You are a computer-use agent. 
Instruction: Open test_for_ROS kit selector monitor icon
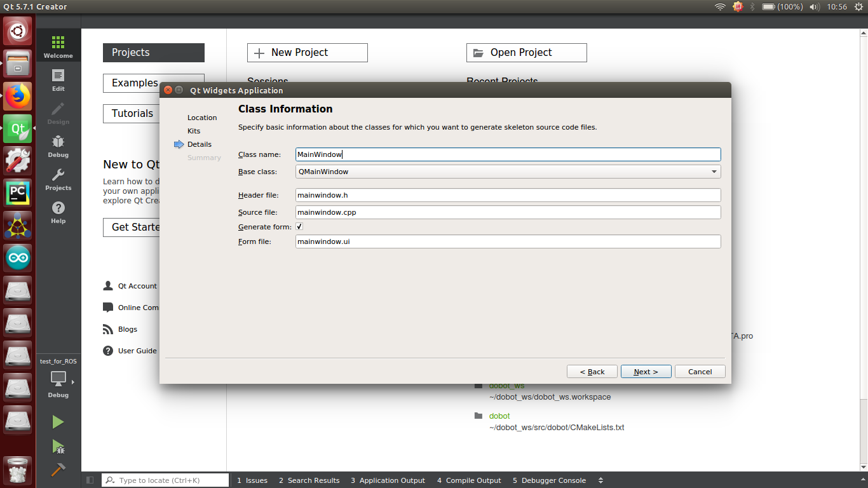58,379
